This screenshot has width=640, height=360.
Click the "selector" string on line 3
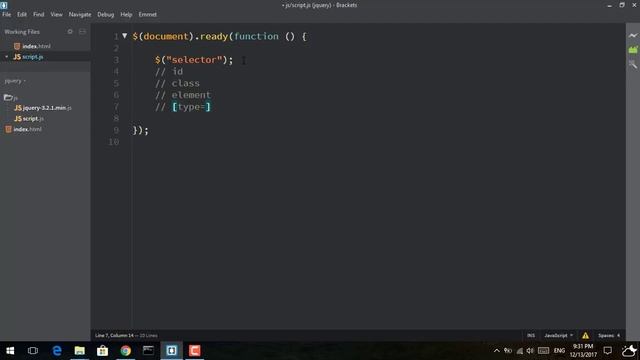click(194, 60)
